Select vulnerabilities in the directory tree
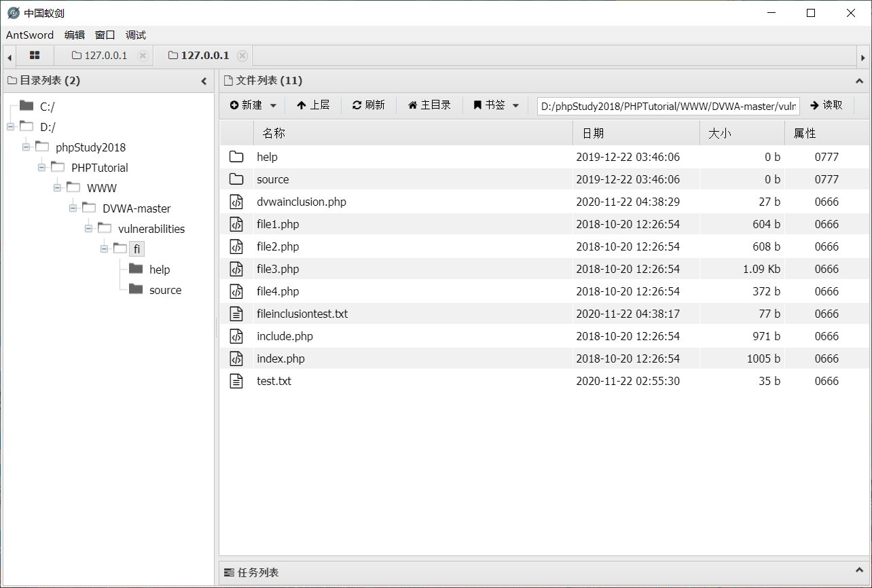The height and width of the screenshot is (588, 872). click(151, 229)
